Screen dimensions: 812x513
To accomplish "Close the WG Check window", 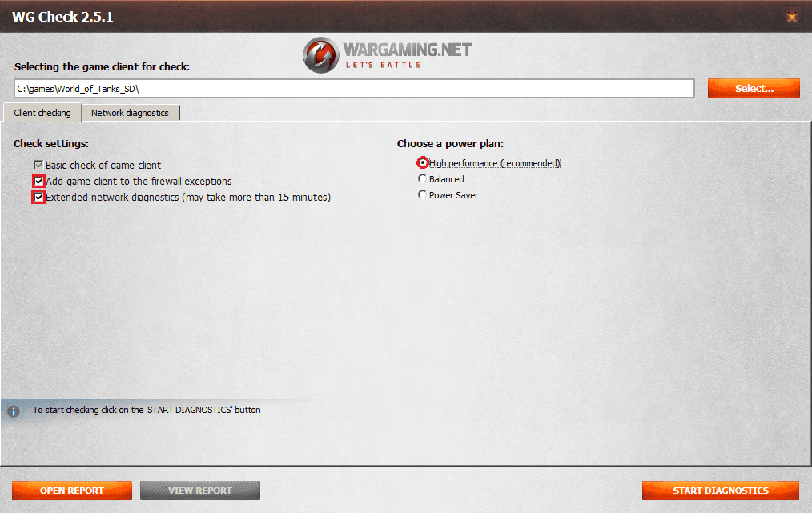I will (x=791, y=17).
